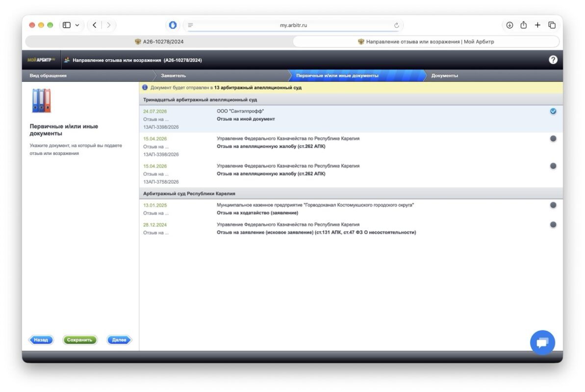
Task: Open the reader view icon in address bar
Action: [x=190, y=25]
